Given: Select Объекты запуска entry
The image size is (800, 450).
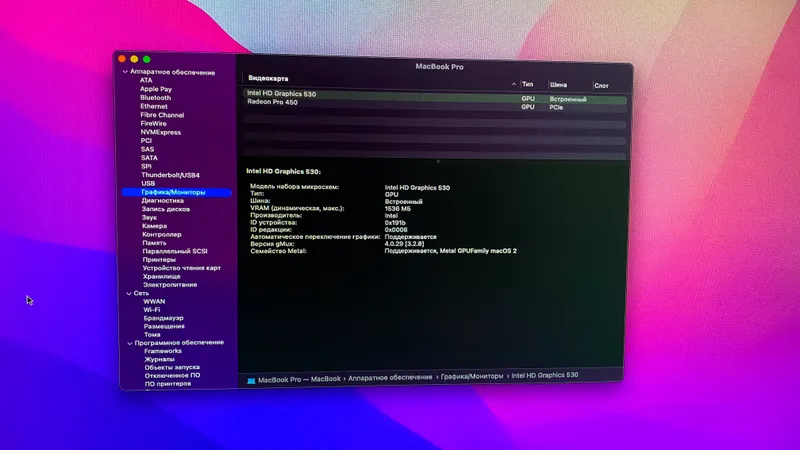Looking at the screenshot, I should 172,367.
